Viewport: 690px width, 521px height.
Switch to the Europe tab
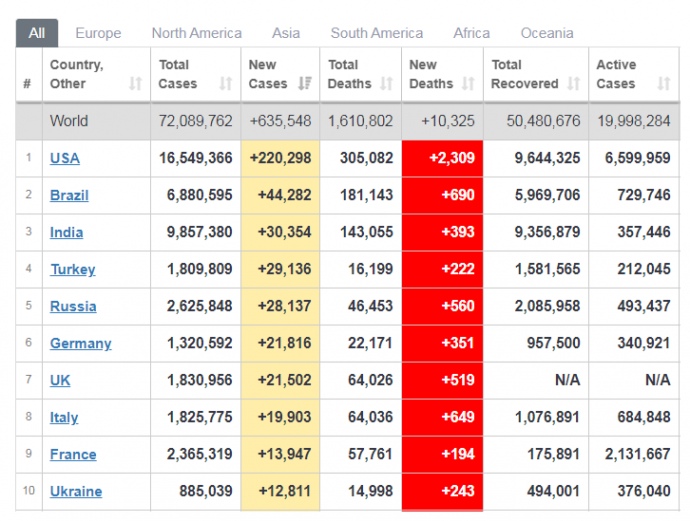[98, 33]
